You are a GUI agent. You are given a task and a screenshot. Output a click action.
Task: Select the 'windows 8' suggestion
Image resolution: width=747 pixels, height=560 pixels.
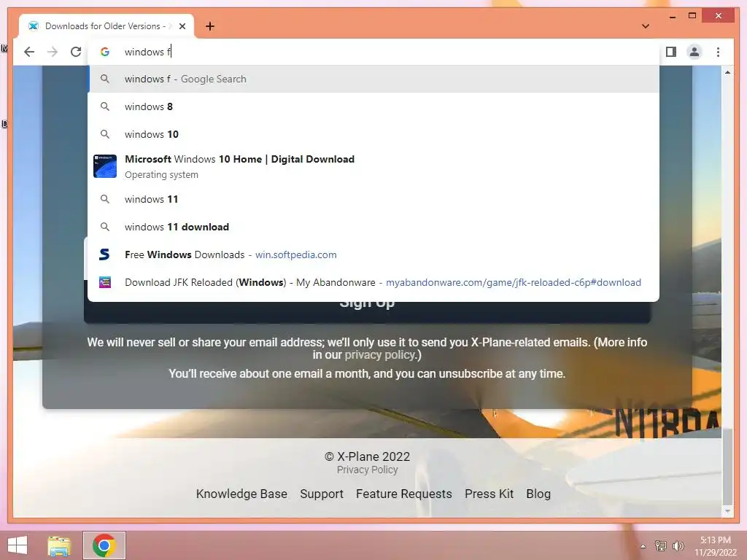click(x=373, y=106)
